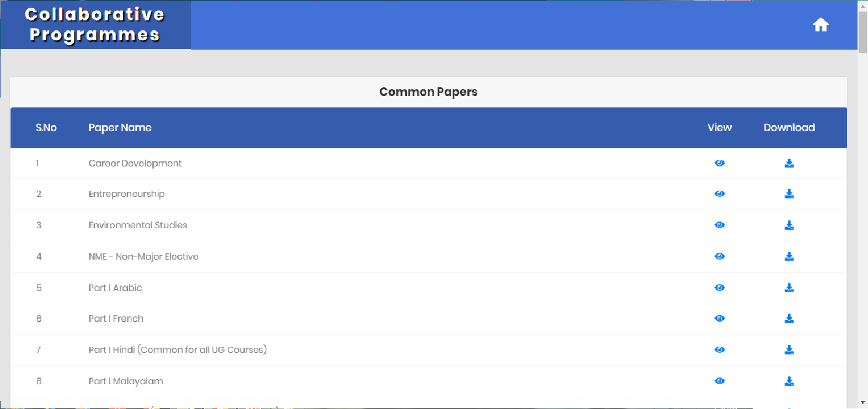Click the scrollbar down arrow
The width and height of the screenshot is (868, 409).
point(862,403)
